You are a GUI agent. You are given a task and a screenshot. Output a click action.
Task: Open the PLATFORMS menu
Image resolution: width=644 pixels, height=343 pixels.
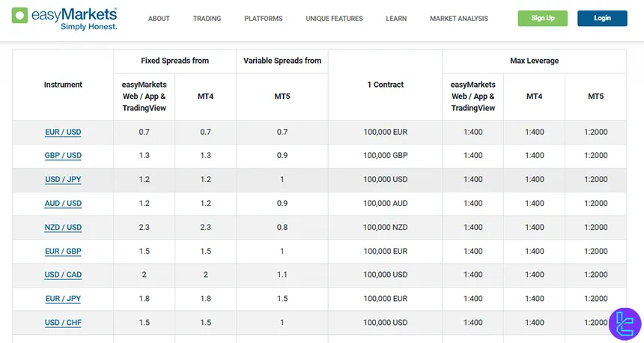[264, 19]
